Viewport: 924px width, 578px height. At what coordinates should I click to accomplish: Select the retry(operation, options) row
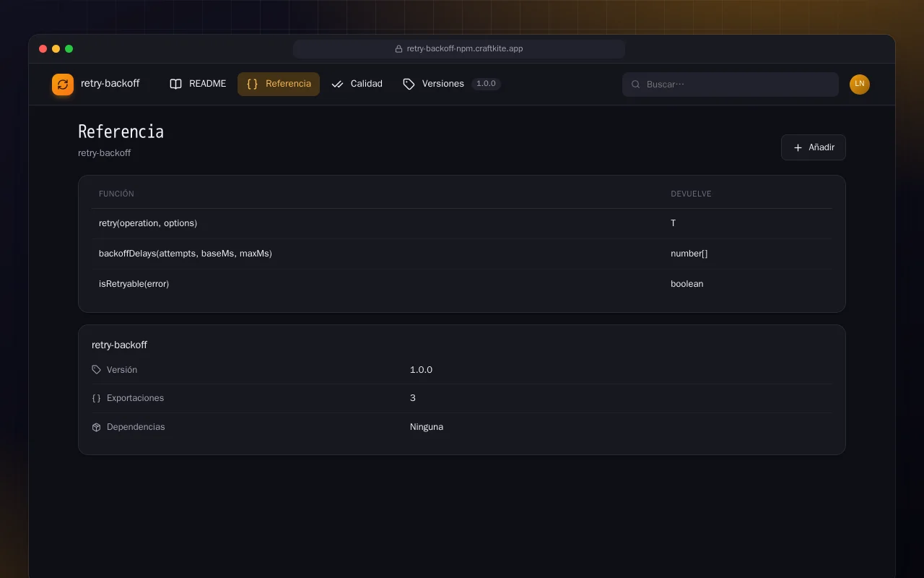click(462, 223)
